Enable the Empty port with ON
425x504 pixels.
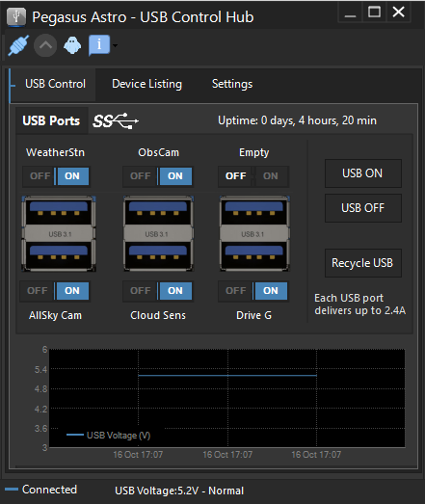coord(271,176)
